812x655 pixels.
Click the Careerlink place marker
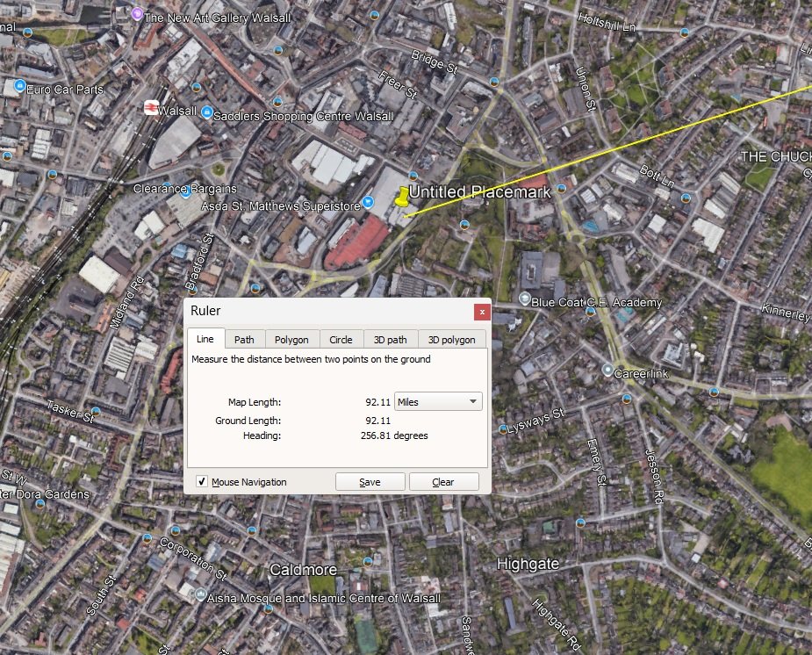[x=607, y=370]
